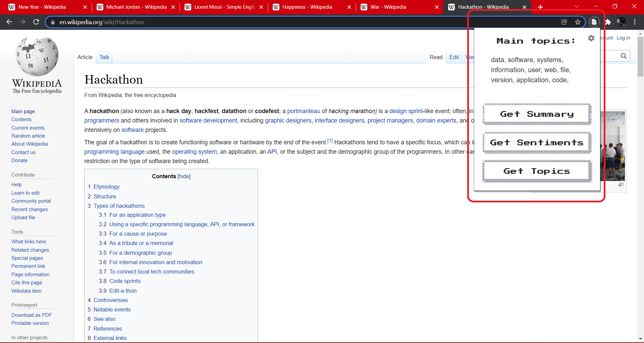Open the Printable version link
This screenshot has height=343, width=644.
click(30, 323)
